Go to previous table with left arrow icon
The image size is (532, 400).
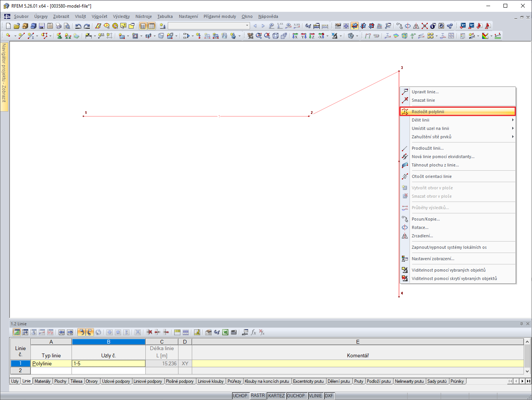pos(62,332)
